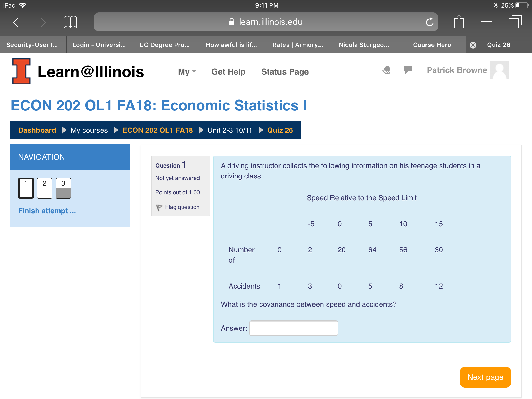Close the Quiz 26 tab

click(x=473, y=45)
